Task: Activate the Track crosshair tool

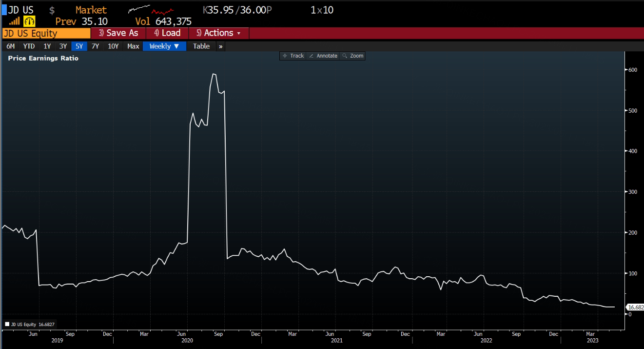Action: coord(293,56)
